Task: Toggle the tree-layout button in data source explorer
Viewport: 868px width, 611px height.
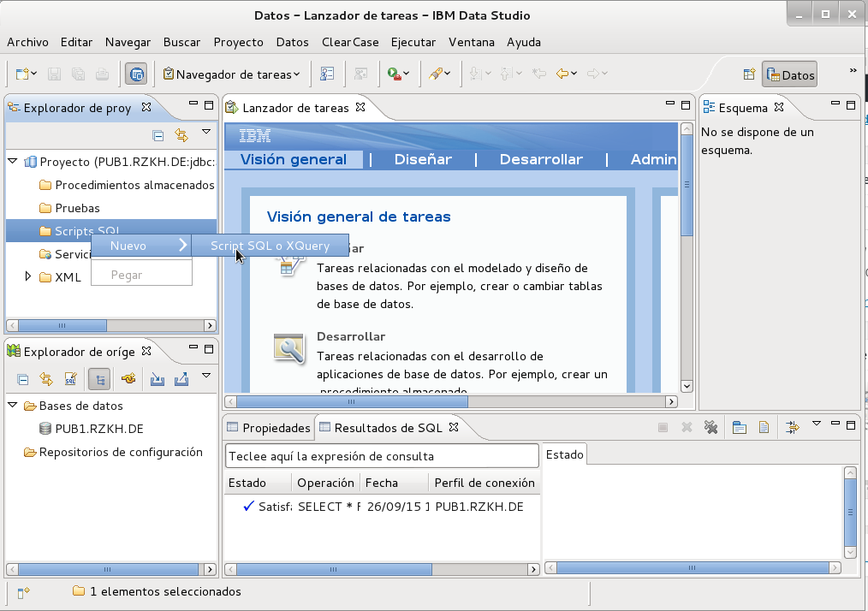Action: [99, 379]
